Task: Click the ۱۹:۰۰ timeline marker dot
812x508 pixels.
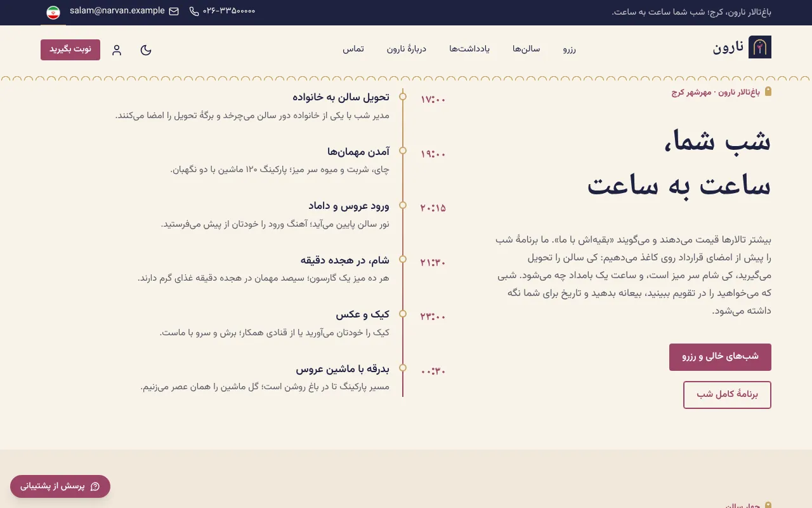Action: [403, 150]
